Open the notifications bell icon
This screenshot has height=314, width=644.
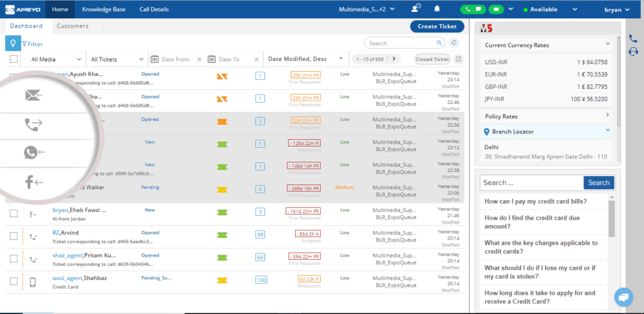(437, 9)
